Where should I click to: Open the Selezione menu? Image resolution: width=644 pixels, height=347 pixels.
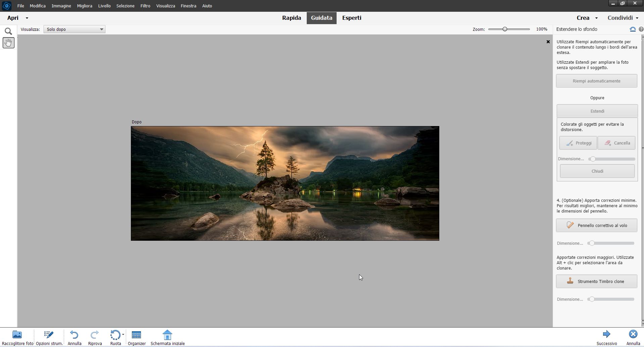click(x=126, y=6)
